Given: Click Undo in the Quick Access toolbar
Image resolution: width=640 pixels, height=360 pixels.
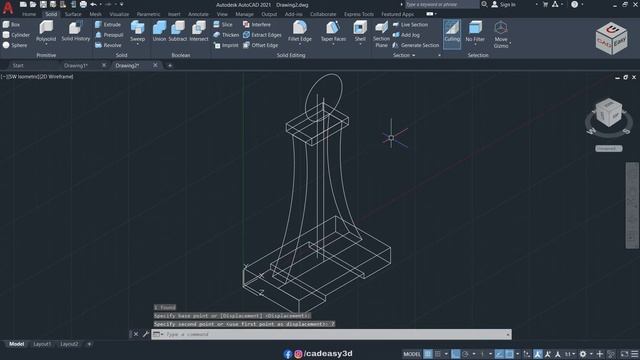Looking at the screenshot, I should coord(93,4).
